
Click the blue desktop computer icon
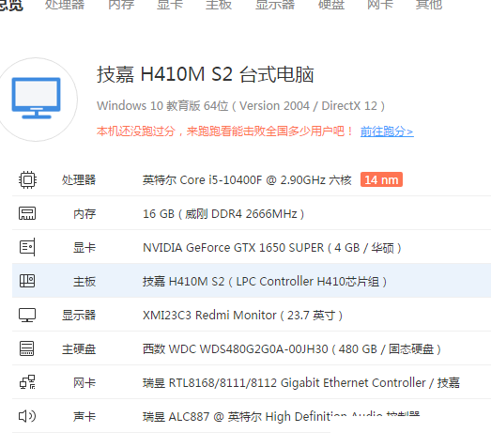click(37, 98)
